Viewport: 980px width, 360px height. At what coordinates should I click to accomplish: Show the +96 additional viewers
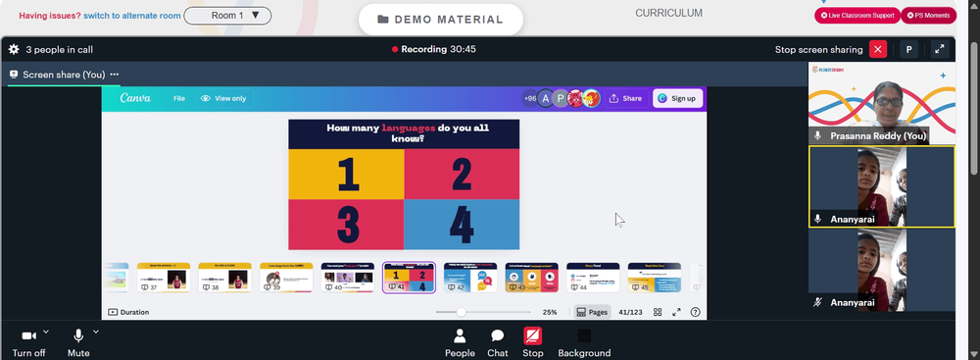click(x=530, y=98)
